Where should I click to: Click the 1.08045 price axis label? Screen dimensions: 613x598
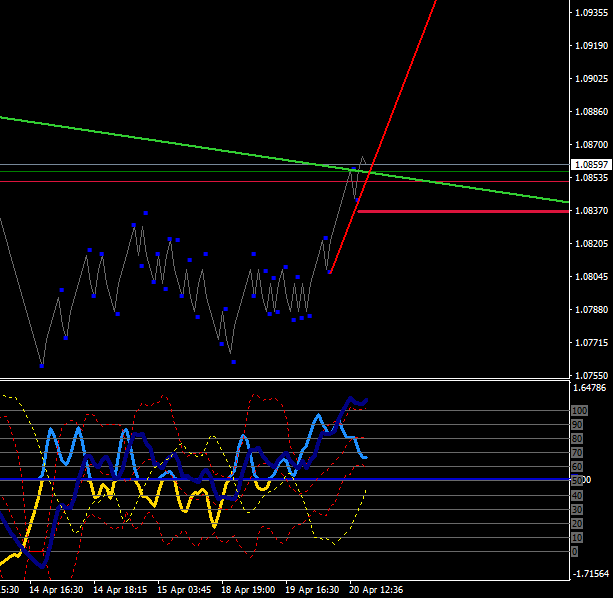[591, 277]
